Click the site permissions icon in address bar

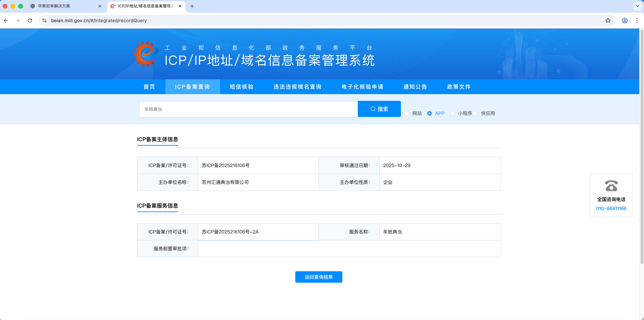(44, 21)
